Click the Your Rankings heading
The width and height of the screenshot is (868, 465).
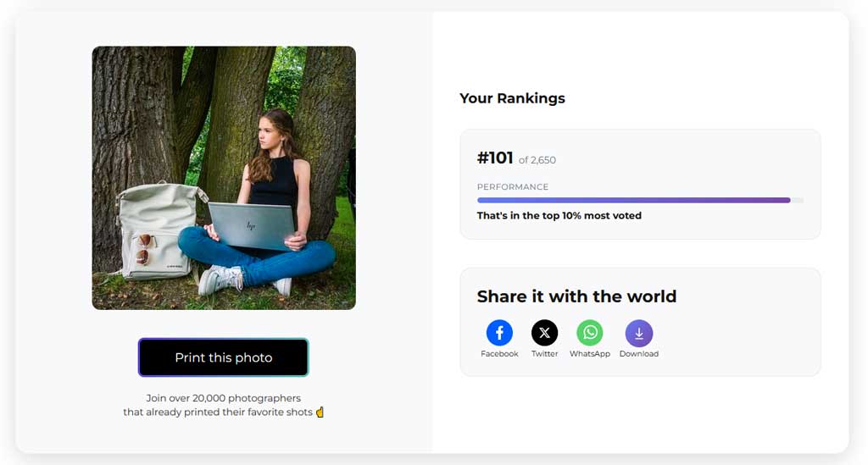[512, 98]
